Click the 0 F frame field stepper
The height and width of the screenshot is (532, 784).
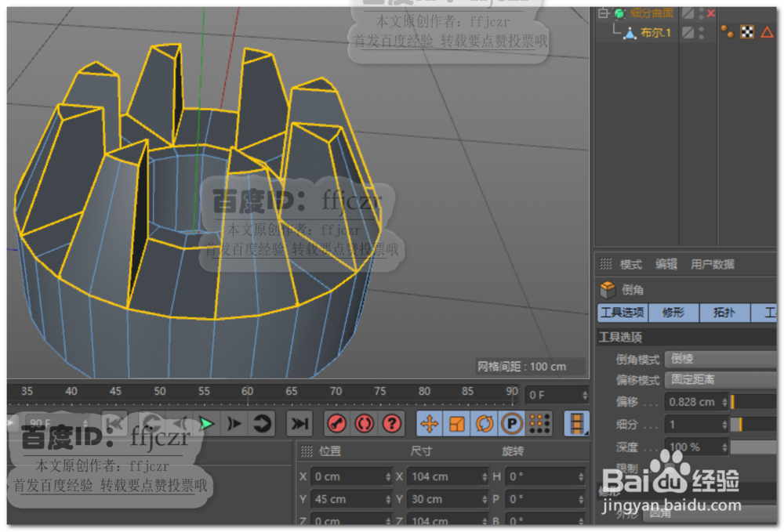tap(585, 395)
